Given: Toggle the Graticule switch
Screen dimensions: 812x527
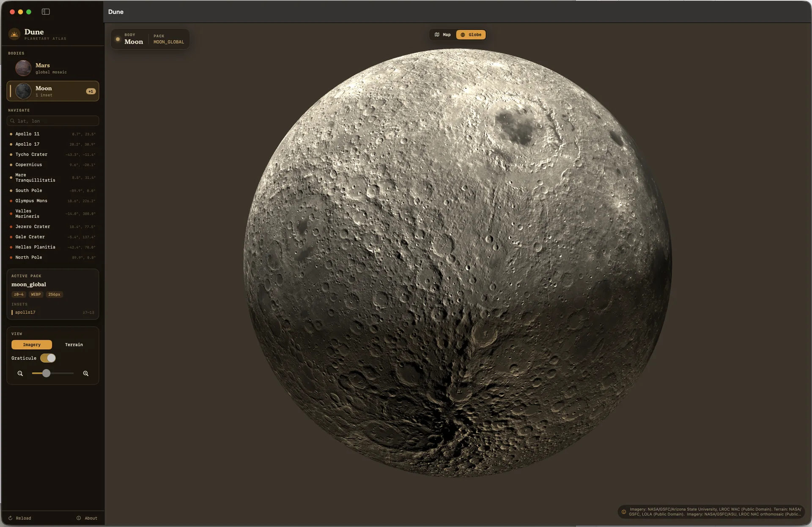Looking at the screenshot, I should (x=48, y=358).
